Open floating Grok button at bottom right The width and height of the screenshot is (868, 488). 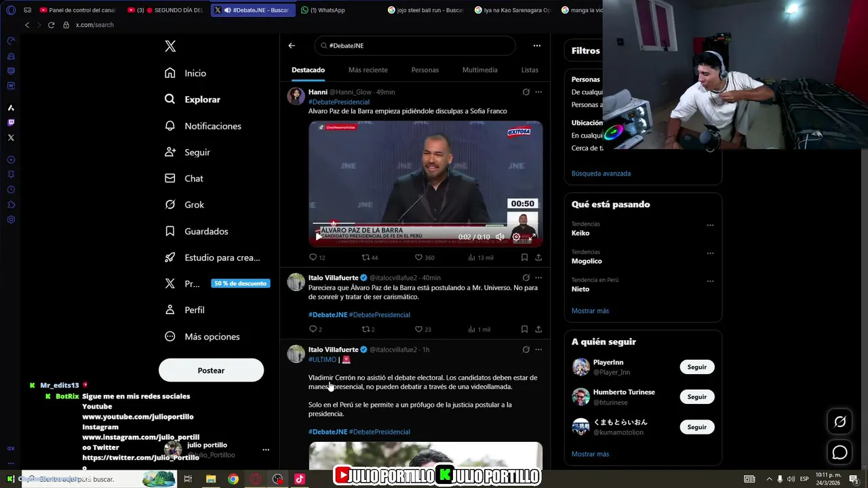(840, 422)
